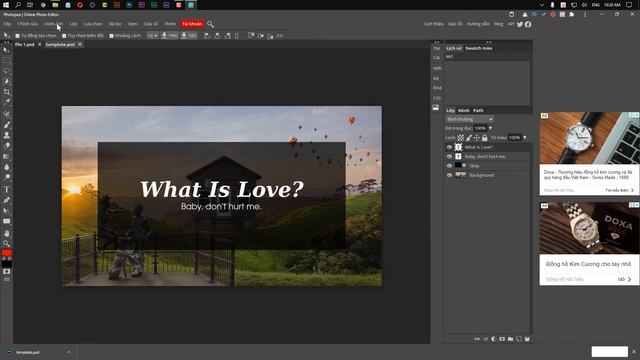Screen dimensions: 640x360
Task: Open the Chỉnh sửa menu
Action: click(27, 24)
